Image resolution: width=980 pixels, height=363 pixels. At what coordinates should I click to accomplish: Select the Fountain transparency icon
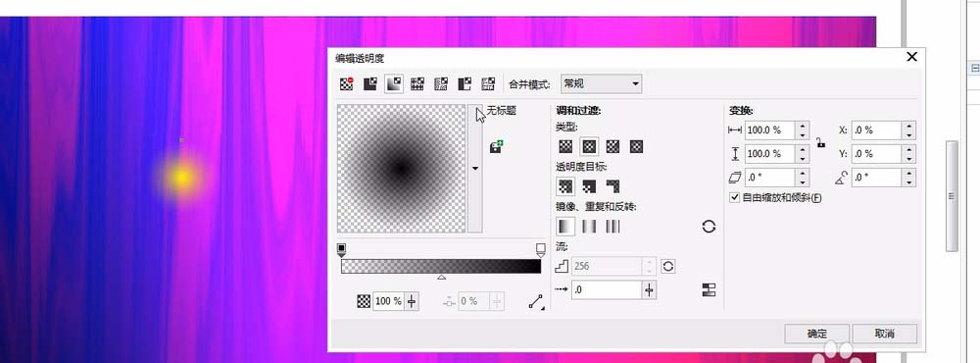[394, 83]
